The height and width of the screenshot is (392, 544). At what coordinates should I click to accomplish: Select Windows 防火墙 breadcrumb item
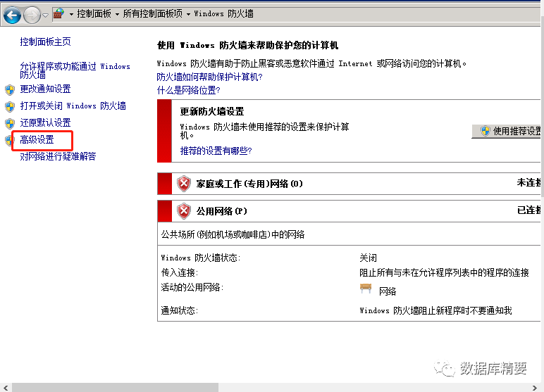pyautogui.click(x=224, y=14)
